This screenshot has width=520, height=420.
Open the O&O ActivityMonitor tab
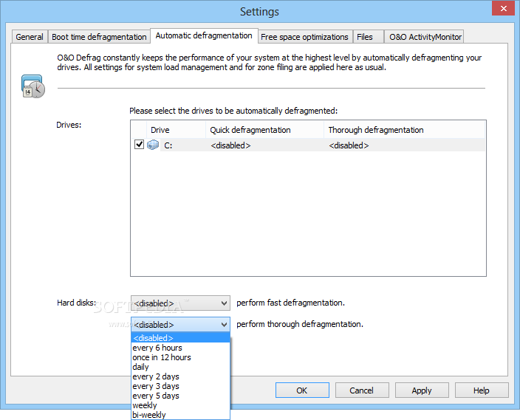(x=425, y=37)
